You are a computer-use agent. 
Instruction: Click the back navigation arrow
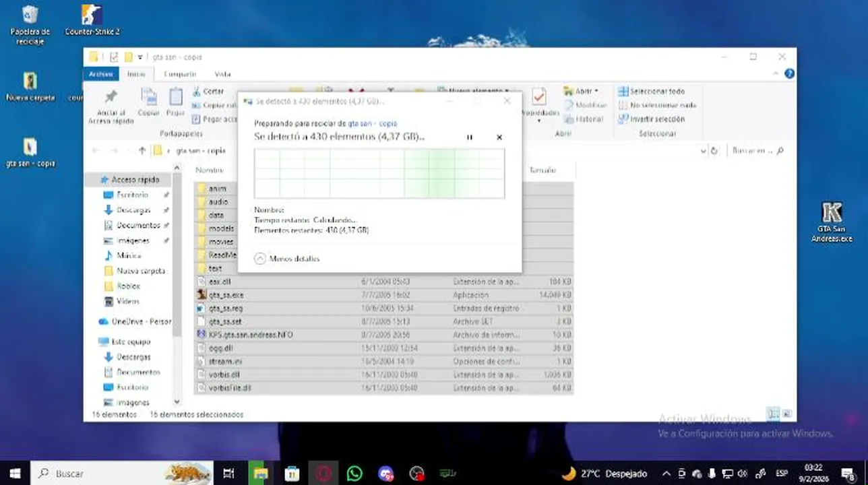click(95, 151)
